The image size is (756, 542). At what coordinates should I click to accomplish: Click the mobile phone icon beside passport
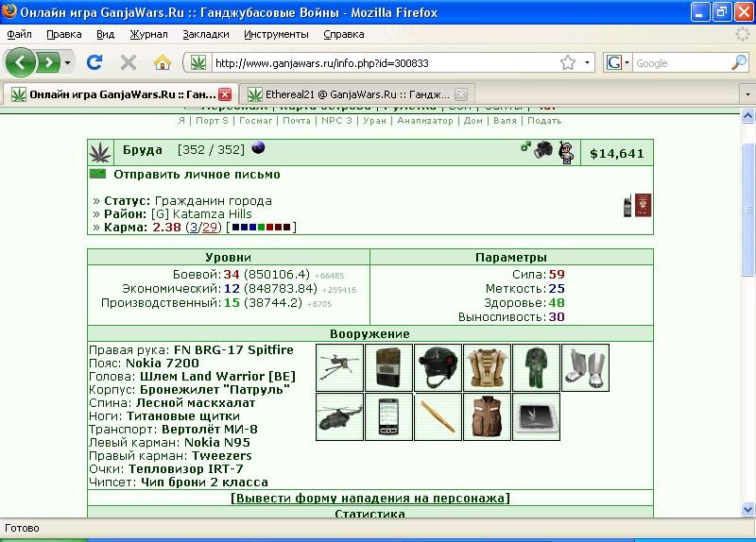[627, 206]
